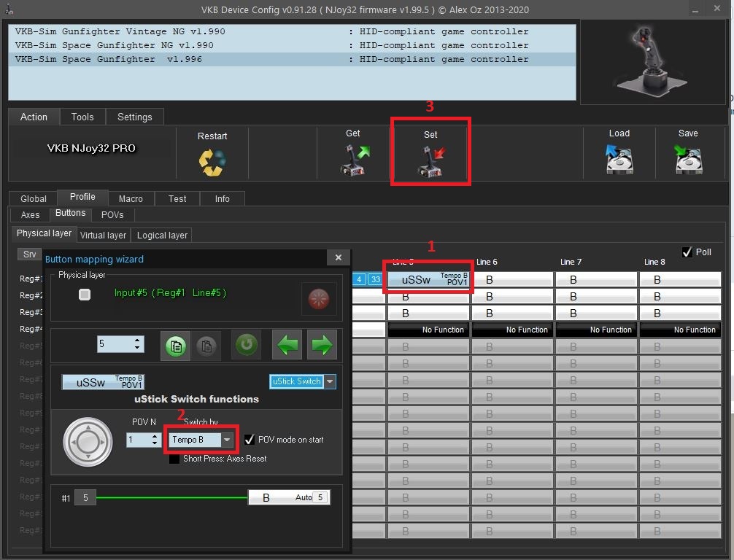Switch to the Macro tab
This screenshot has height=560, width=734.
tap(131, 199)
